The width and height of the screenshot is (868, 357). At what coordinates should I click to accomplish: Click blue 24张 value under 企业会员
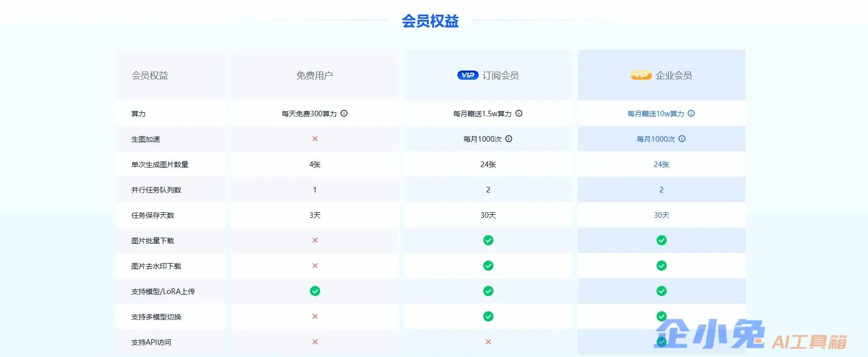tap(662, 165)
